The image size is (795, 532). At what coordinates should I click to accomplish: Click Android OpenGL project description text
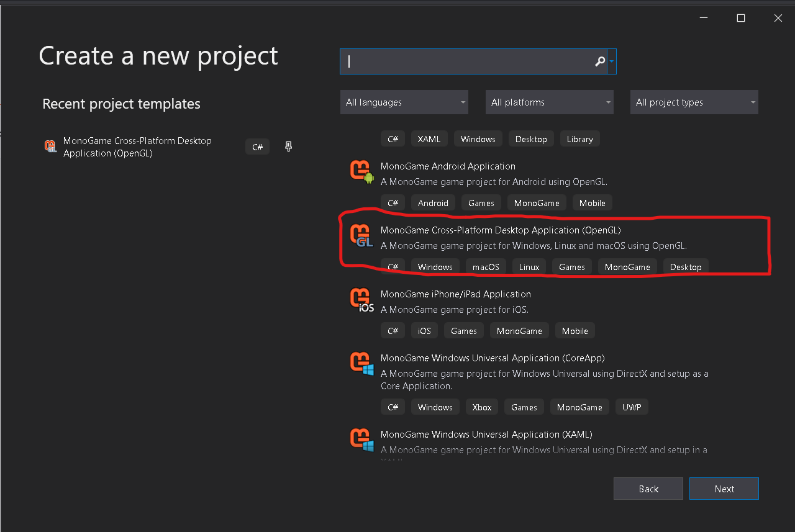pos(494,182)
